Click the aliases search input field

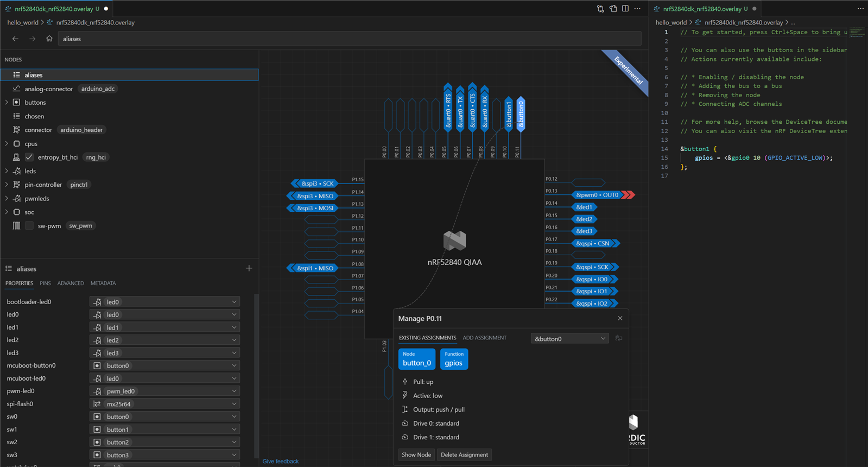(x=350, y=39)
